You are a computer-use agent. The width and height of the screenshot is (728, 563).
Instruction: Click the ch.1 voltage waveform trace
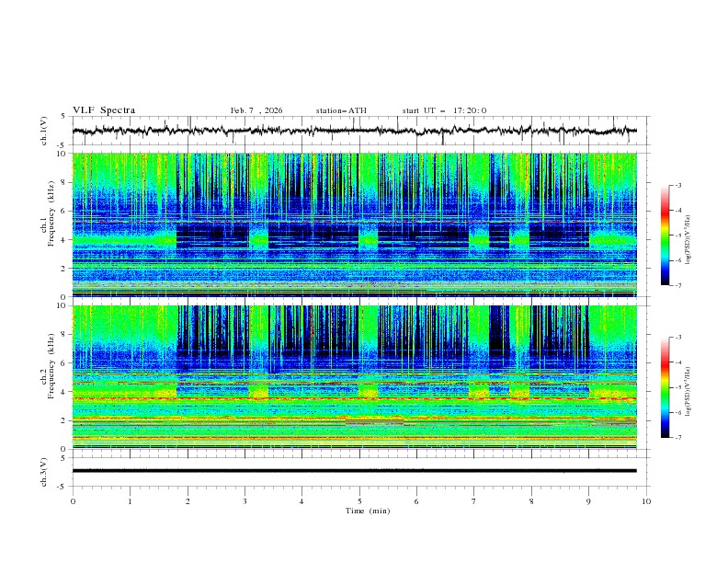click(x=354, y=131)
